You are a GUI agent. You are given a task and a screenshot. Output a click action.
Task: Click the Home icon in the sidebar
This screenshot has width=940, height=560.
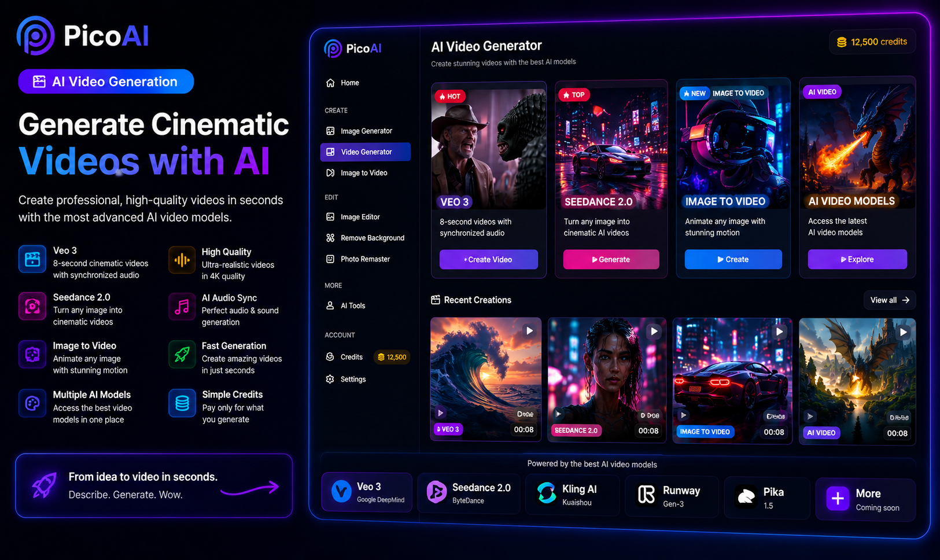(330, 83)
